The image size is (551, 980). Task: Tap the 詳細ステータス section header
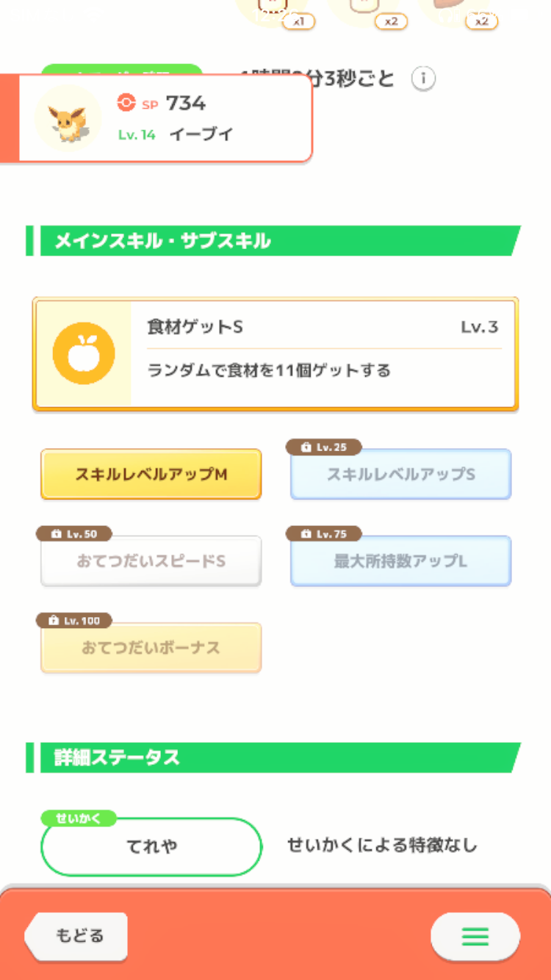(x=273, y=757)
